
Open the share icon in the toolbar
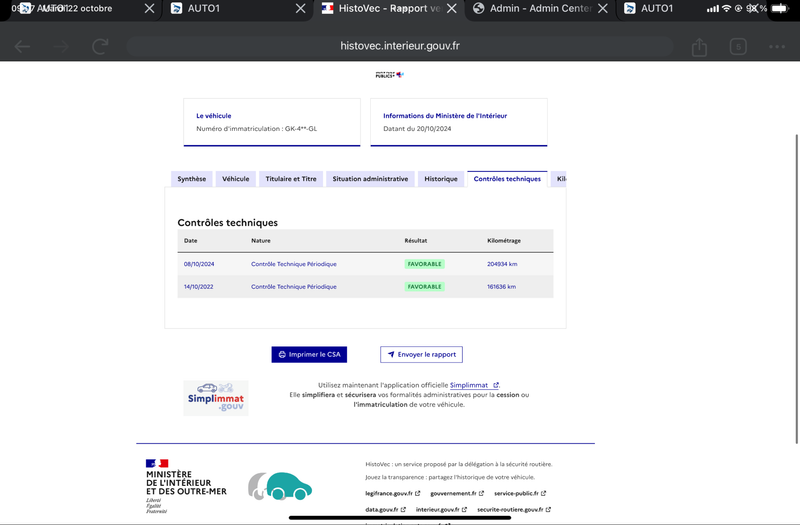click(x=699, y=46)
